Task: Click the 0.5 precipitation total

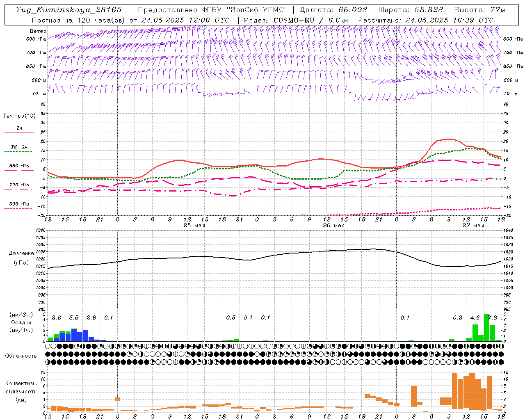Action: (x=231, y=318)
